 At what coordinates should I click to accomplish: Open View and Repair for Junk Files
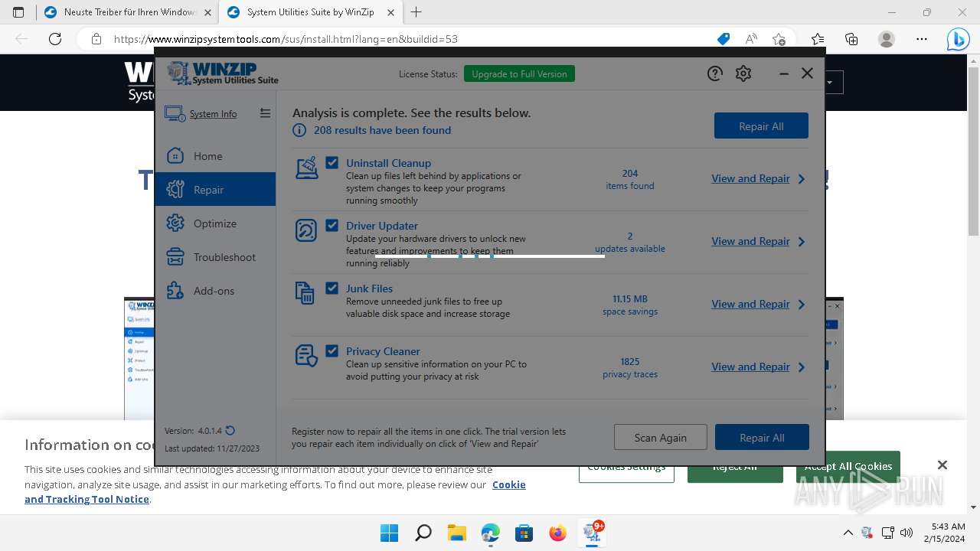point(750,304)
